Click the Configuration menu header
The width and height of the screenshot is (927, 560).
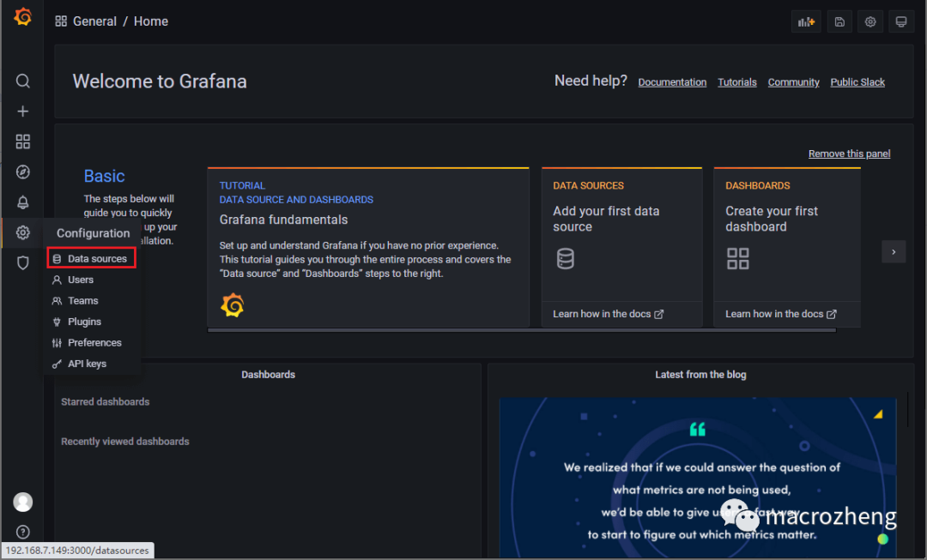click(x=94, y=233)
